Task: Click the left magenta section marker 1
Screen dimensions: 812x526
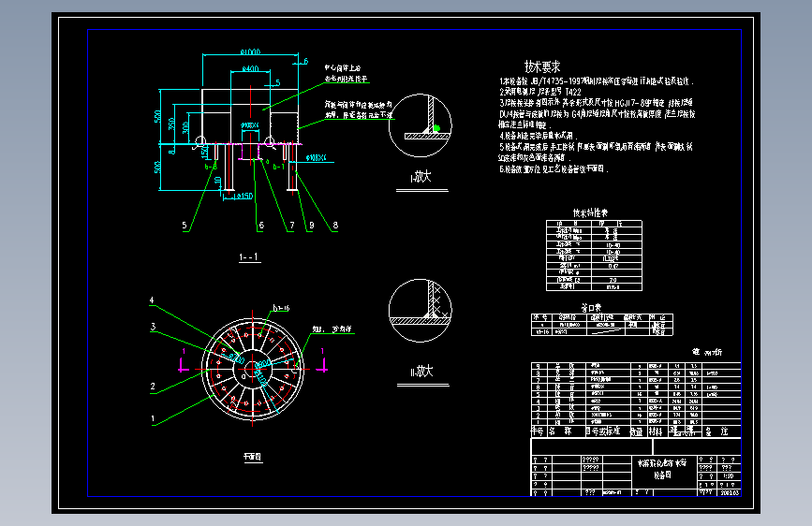Action: (x=183, y=360)
